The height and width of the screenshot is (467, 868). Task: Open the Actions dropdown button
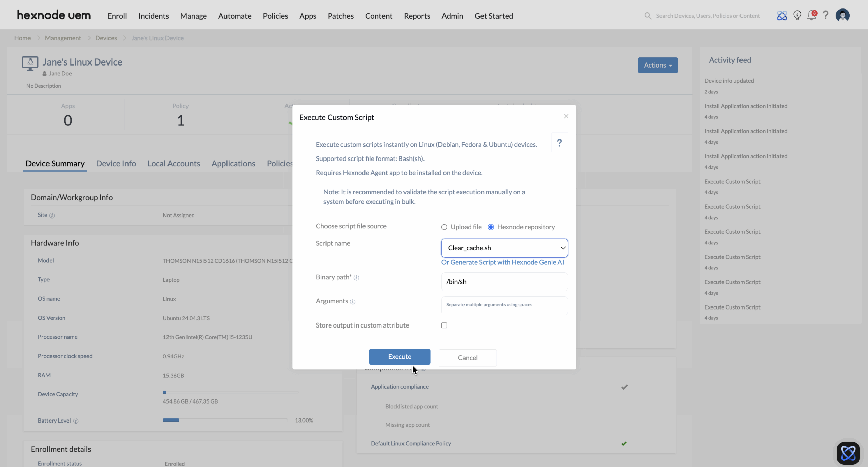point(657,65)
